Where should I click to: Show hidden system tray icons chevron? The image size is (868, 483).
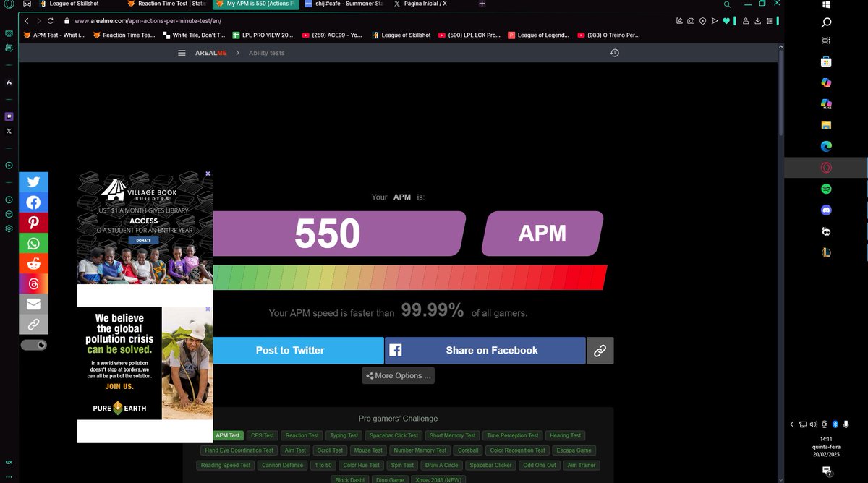pos(791,424)
